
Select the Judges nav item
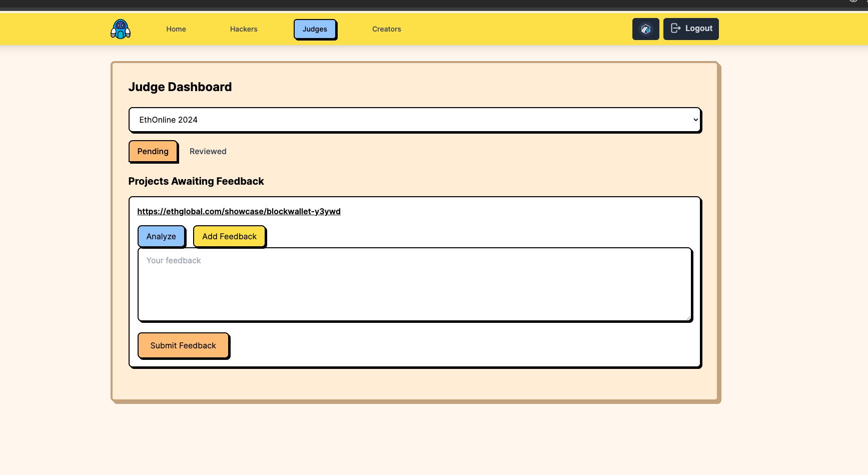coord(315,29)
